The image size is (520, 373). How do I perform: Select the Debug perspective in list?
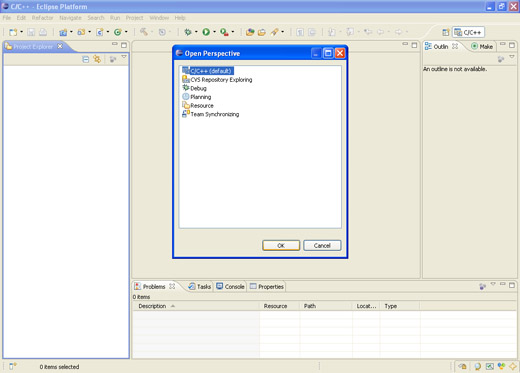(x=194, y=88)
